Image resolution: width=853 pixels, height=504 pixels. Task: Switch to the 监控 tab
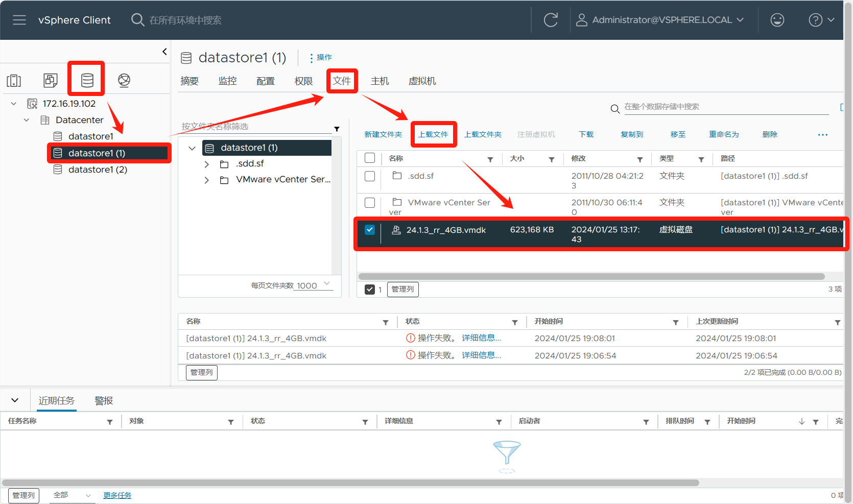pos(227,81)
